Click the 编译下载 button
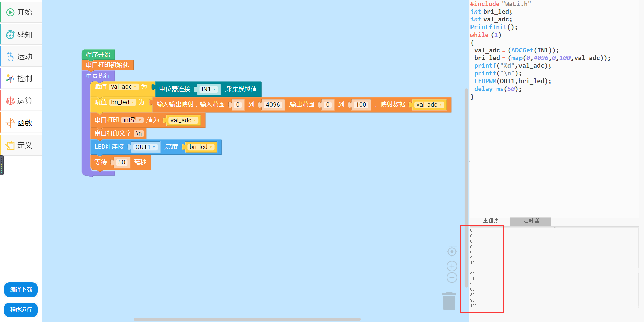This screenshot has height=322, width=644. coord(21,289)
